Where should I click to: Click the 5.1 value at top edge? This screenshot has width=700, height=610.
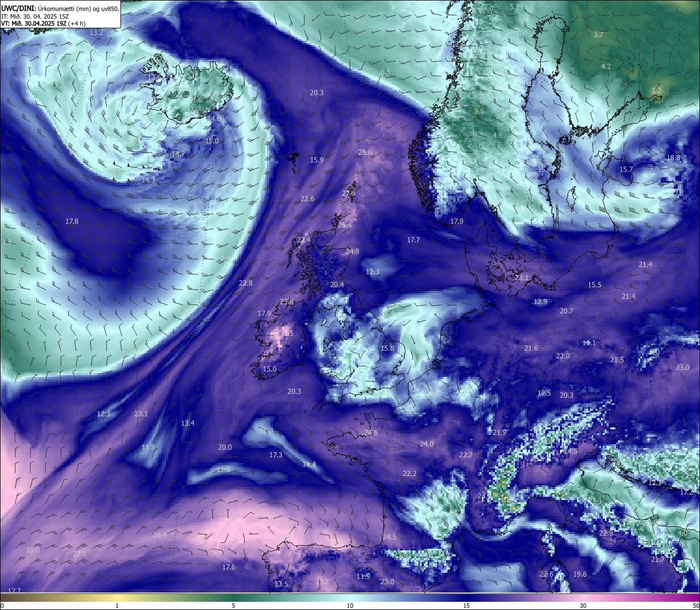point(515,7)
